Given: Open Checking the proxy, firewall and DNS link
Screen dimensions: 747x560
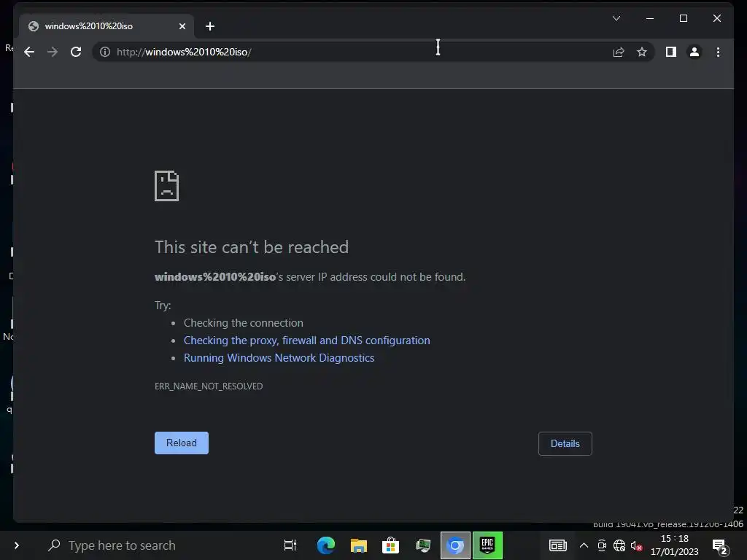Looking at the screenshot, I should coord(307,341).
